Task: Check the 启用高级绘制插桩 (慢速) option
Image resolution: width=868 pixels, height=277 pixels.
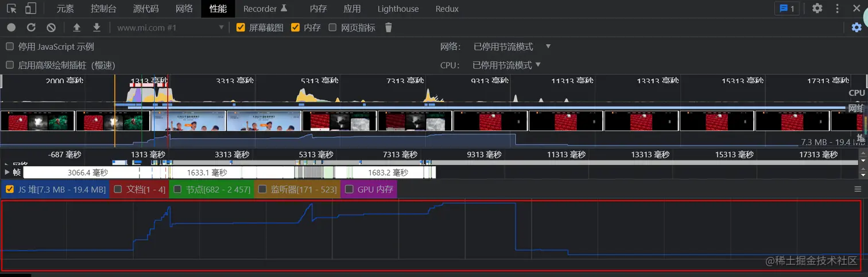Action: [9, 65]
